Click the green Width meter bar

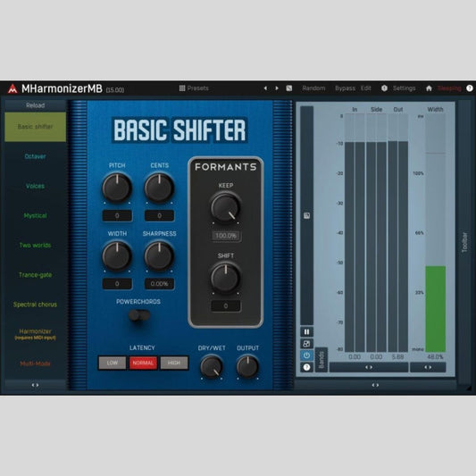[x=435, y=309]
